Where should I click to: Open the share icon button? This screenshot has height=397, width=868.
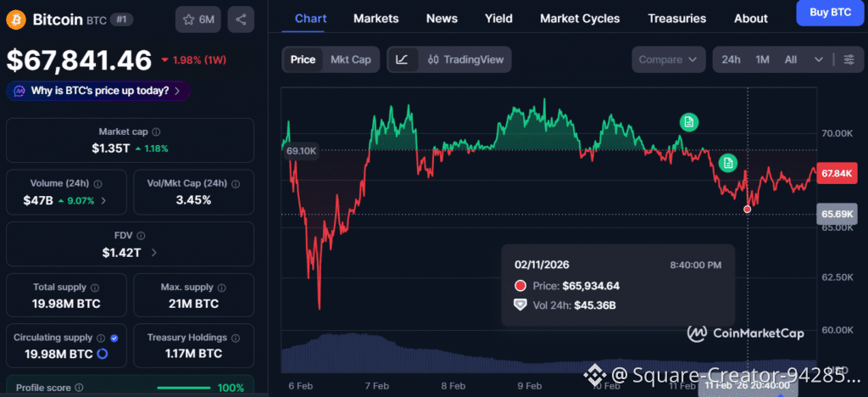click(x=241, y=20)
